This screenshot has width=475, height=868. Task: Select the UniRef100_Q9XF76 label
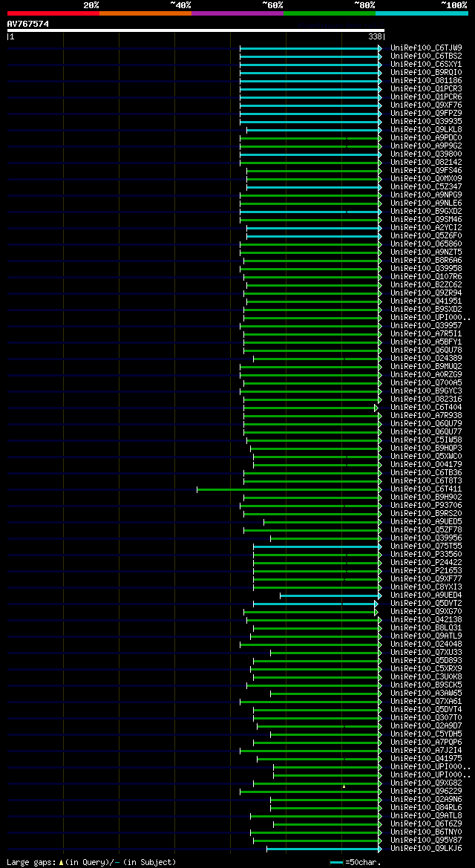tap(426, 105)
